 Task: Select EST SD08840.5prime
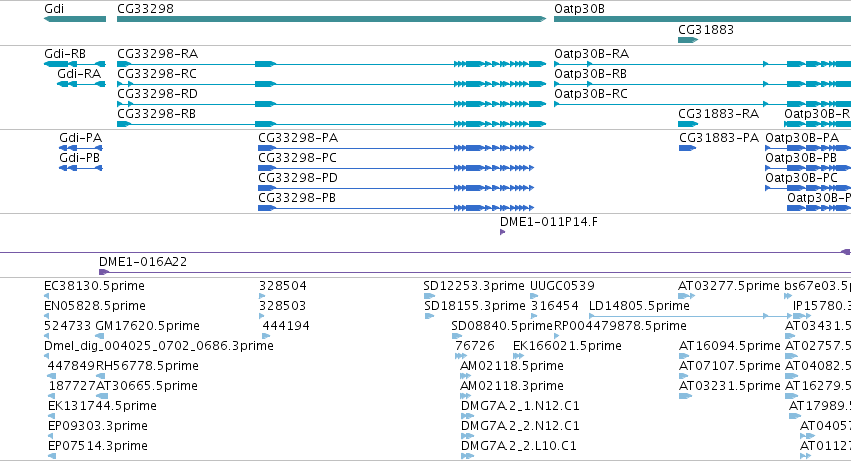tap(502, 326)
